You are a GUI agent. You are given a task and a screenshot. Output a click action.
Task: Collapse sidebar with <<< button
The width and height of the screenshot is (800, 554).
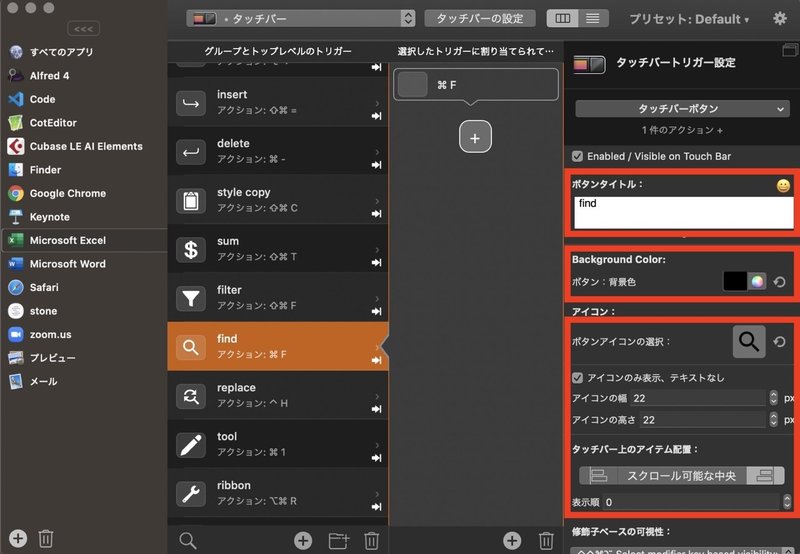tap(83, 29)
